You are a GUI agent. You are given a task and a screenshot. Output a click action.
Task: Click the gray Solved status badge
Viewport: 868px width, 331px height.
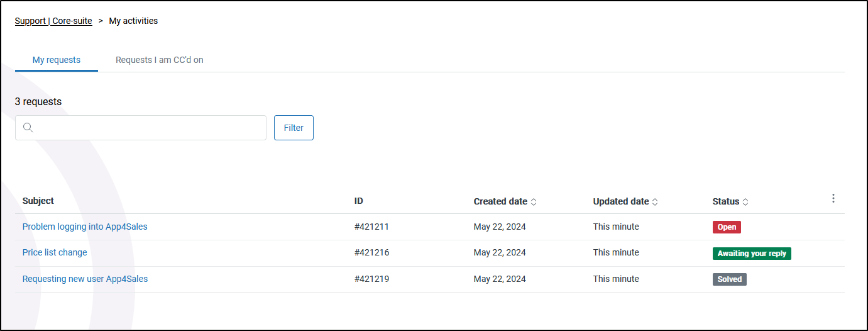730,279
